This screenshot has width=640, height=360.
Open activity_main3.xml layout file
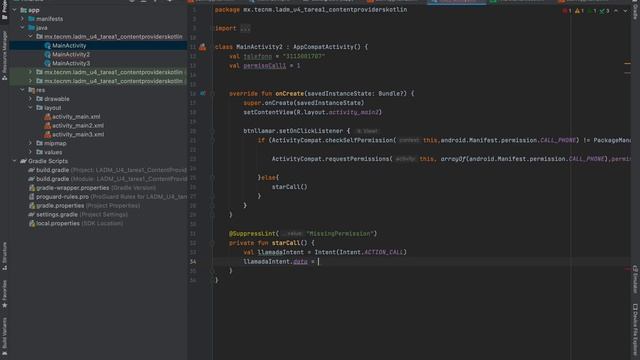click(78, 134)
